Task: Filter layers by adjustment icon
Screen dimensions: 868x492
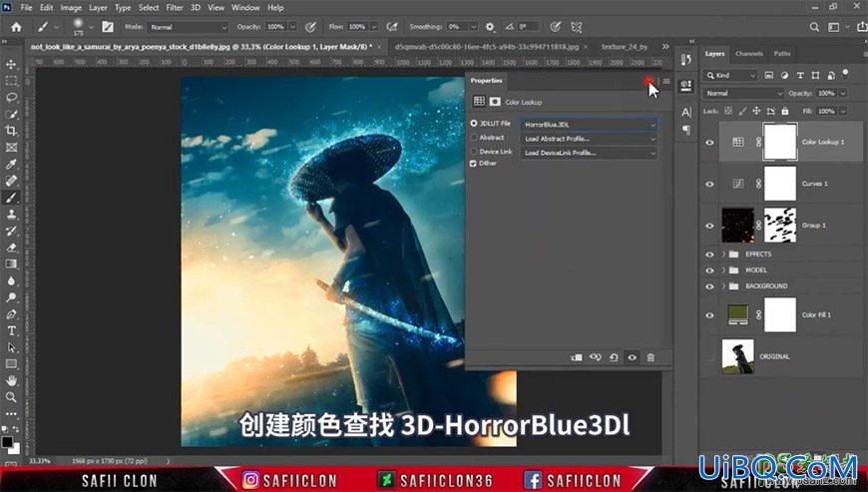Action: [784, 75]
